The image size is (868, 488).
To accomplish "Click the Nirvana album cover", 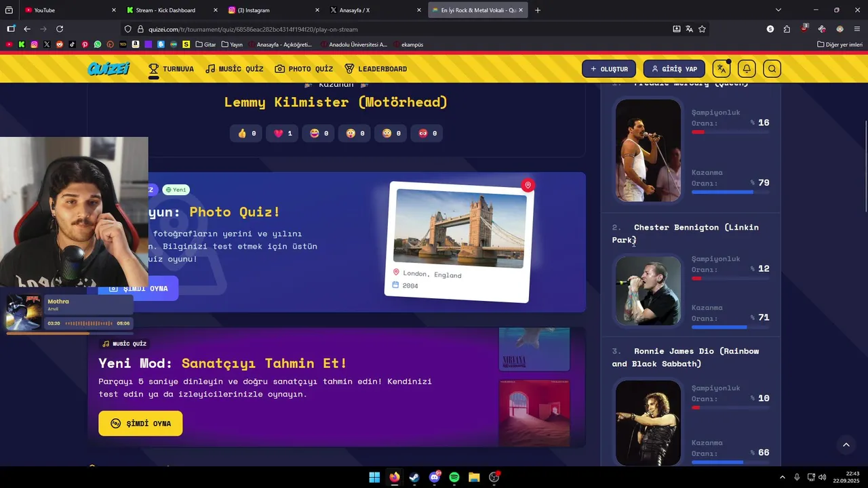I will point(534,349).
